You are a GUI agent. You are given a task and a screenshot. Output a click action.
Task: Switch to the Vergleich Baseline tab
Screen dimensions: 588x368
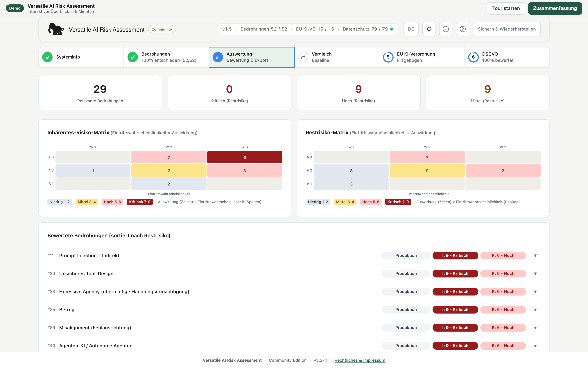[337, 57]
